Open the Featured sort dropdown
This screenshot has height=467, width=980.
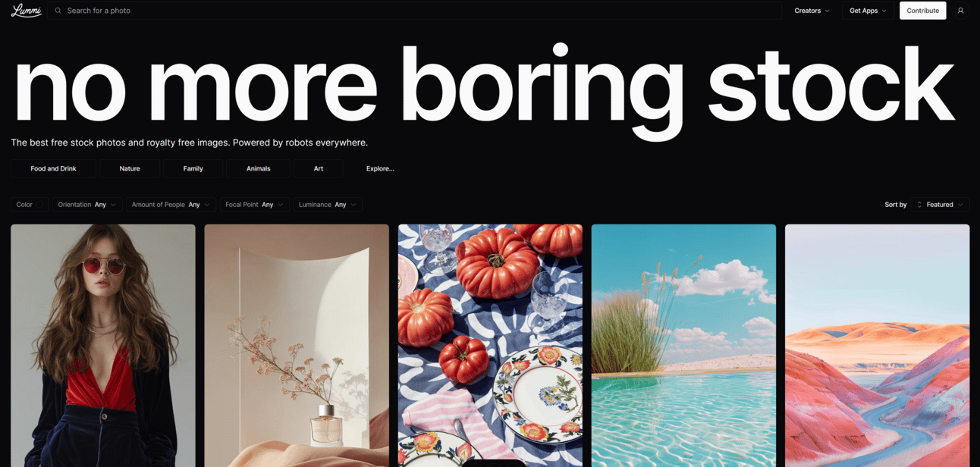pos(941,205)
